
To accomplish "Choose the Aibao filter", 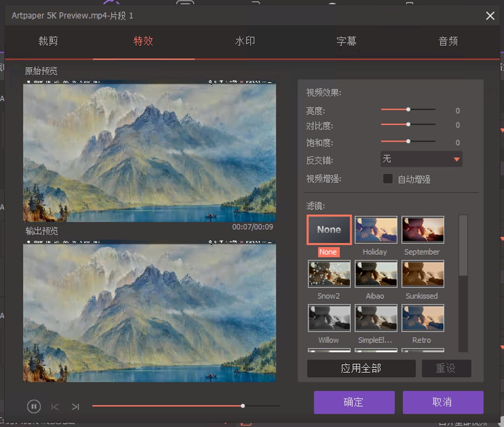I will tap(376, 274).
